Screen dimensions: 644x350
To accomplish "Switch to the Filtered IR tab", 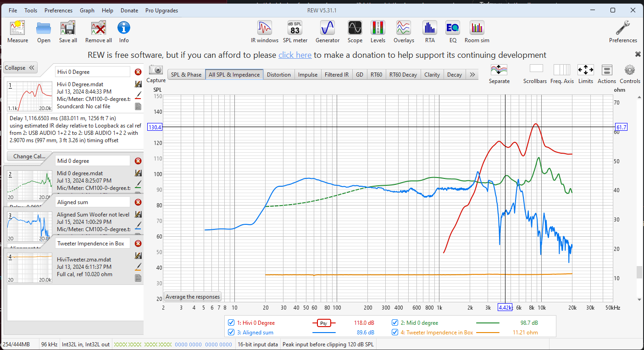I will pyautogui.click(x=337, y=74).
